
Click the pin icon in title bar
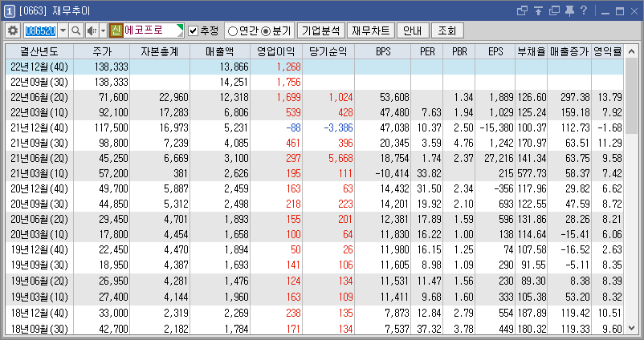(569, 11)
